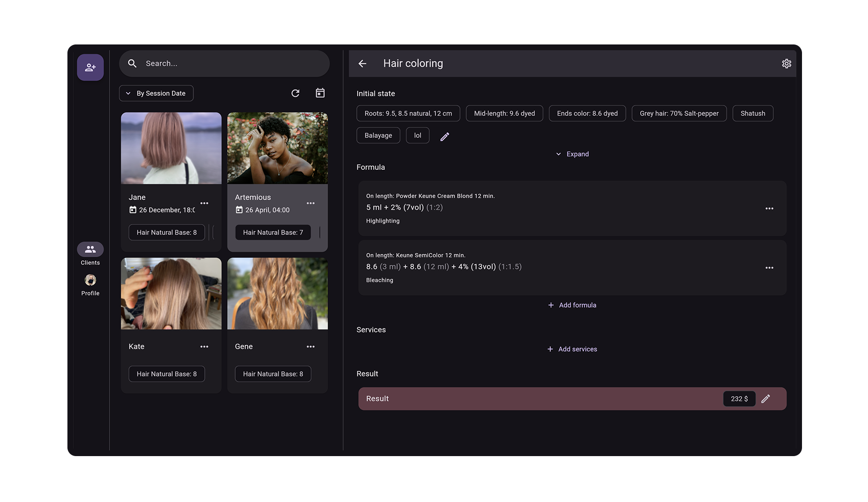The image size is (868, 502).
Task: Switch to the Clients tab
Action: pos(90,253)
